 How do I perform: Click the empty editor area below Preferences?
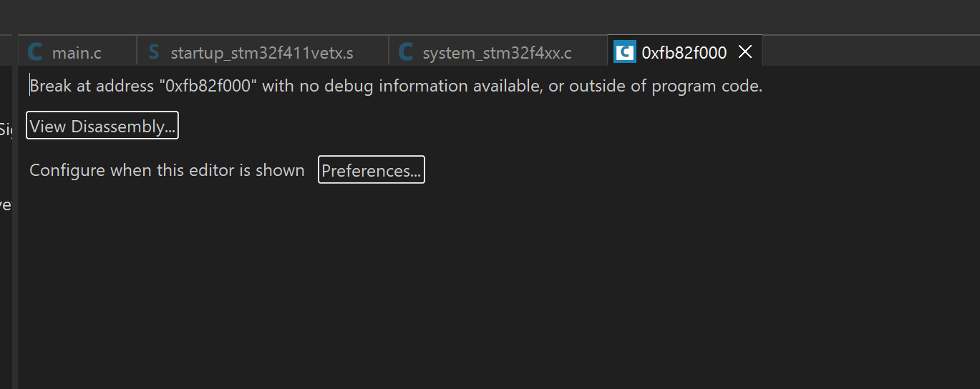(x=498, y=286)
